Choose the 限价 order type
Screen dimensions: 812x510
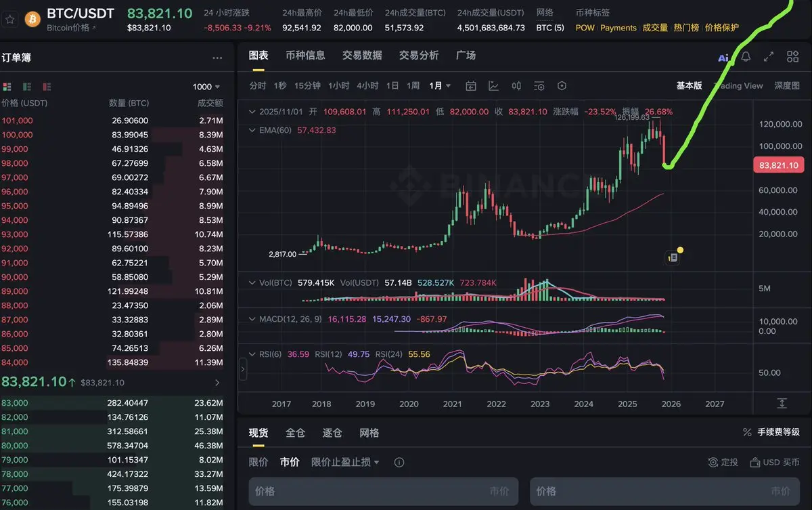pos(258,463)
